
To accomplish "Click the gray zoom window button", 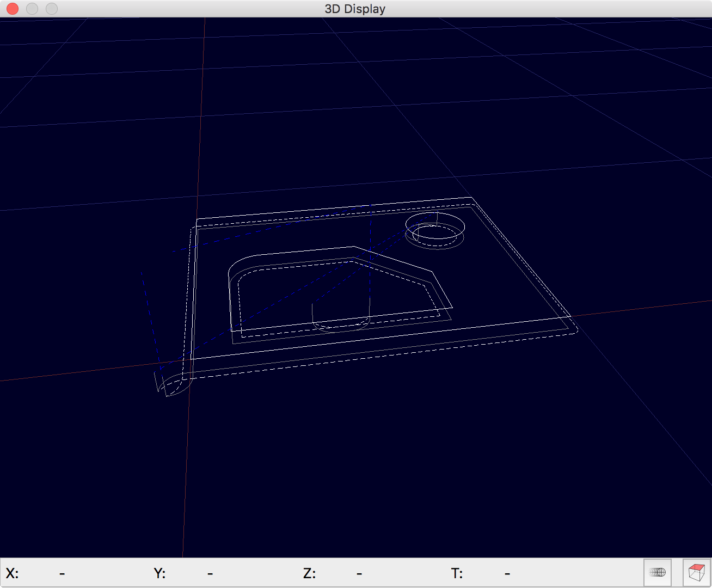I will (52, 9).
